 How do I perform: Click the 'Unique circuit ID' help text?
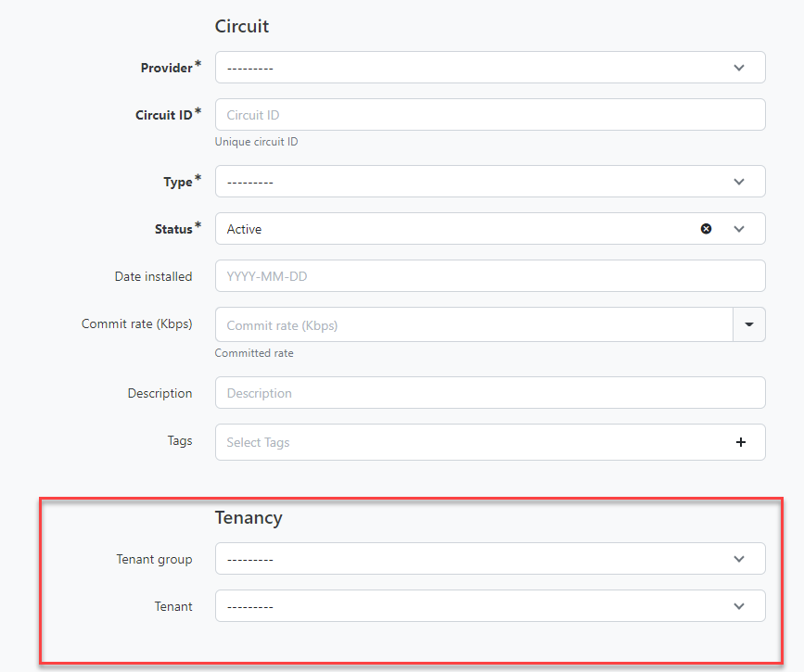(x=256, y=142)
